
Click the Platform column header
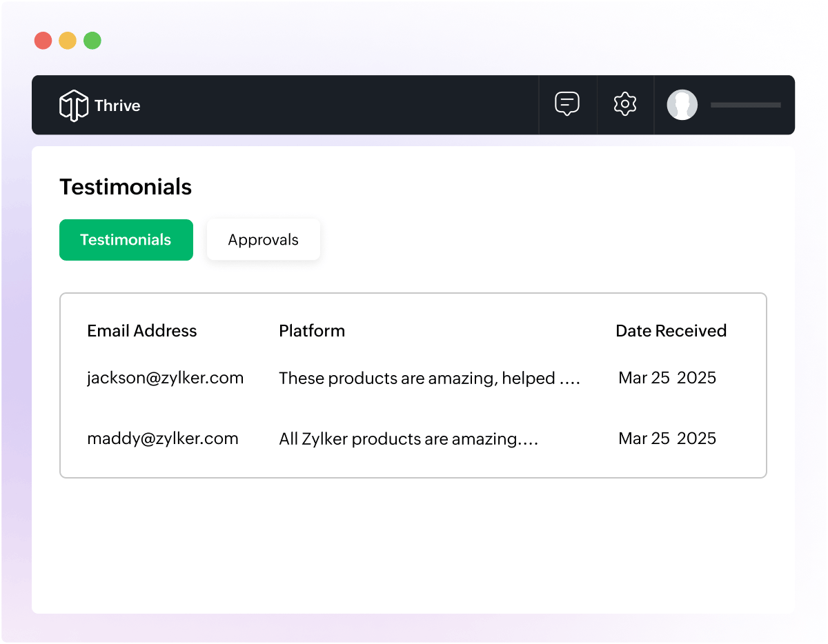tap(312, 330)
